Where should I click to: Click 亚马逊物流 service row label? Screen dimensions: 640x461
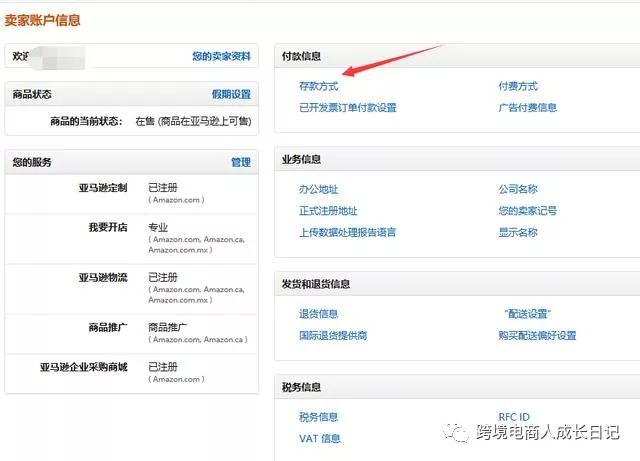(x=103, y=277)
